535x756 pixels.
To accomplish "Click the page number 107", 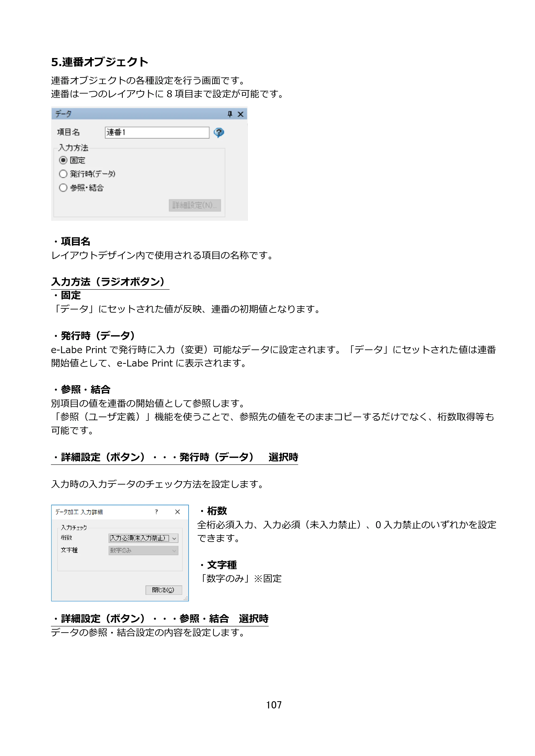I will (274, 705).
